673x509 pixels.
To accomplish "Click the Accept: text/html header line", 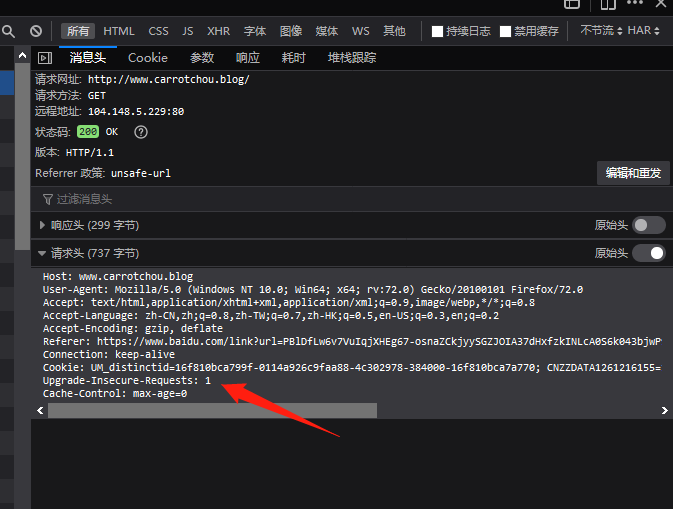I will (x=289, y=303).
